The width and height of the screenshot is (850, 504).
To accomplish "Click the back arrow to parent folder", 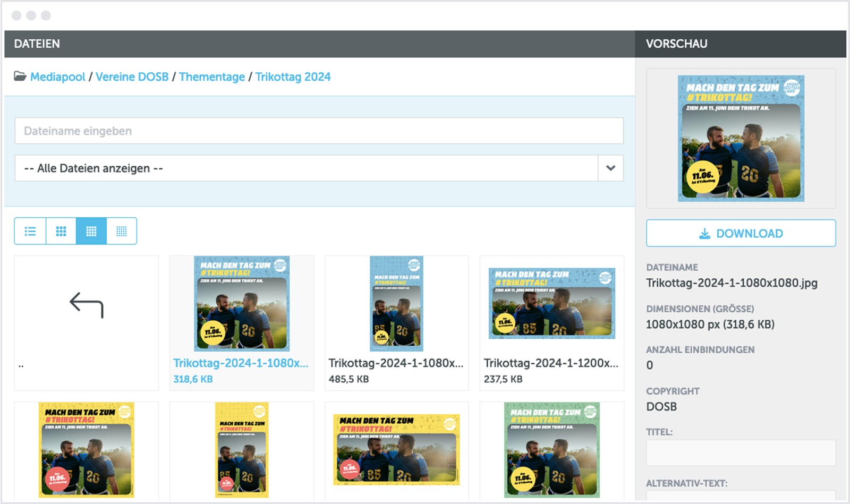I will [x=86, y=305].
